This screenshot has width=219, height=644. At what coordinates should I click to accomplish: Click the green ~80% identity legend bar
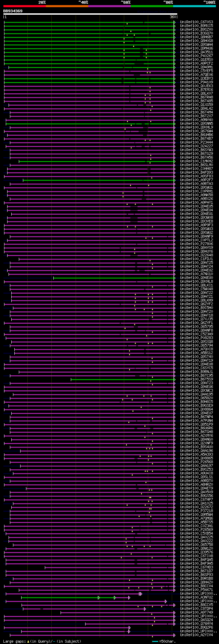152,6
